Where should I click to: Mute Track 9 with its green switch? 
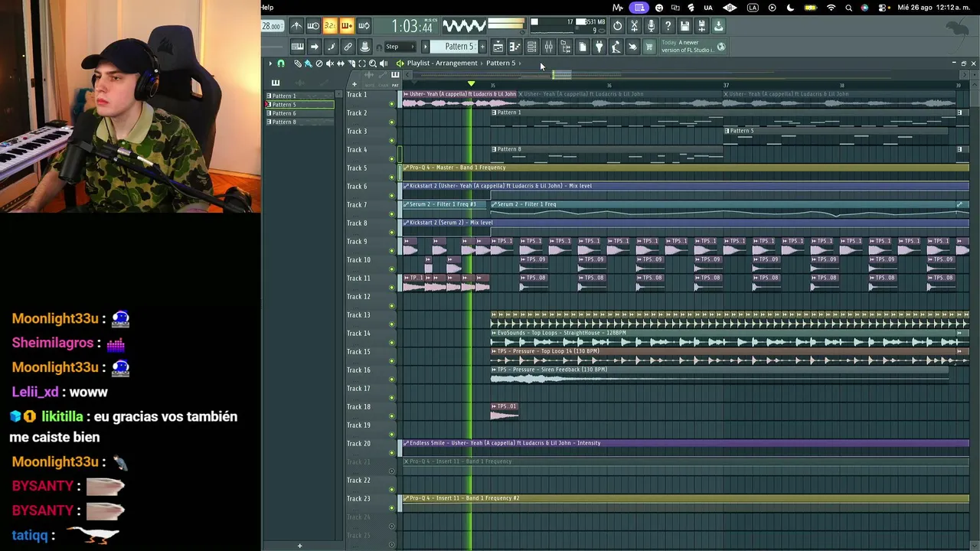point(392,250)
